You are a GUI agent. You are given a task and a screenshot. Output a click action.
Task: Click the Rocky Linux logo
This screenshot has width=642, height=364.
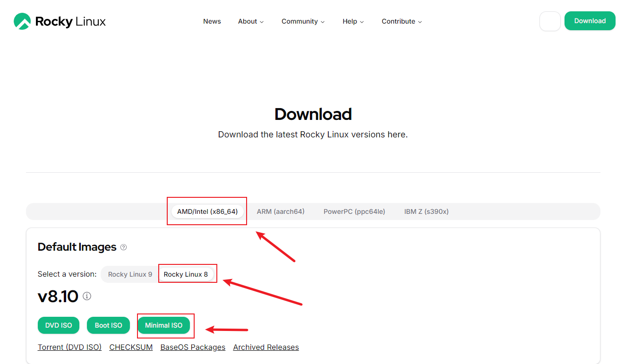click(60, 21)
